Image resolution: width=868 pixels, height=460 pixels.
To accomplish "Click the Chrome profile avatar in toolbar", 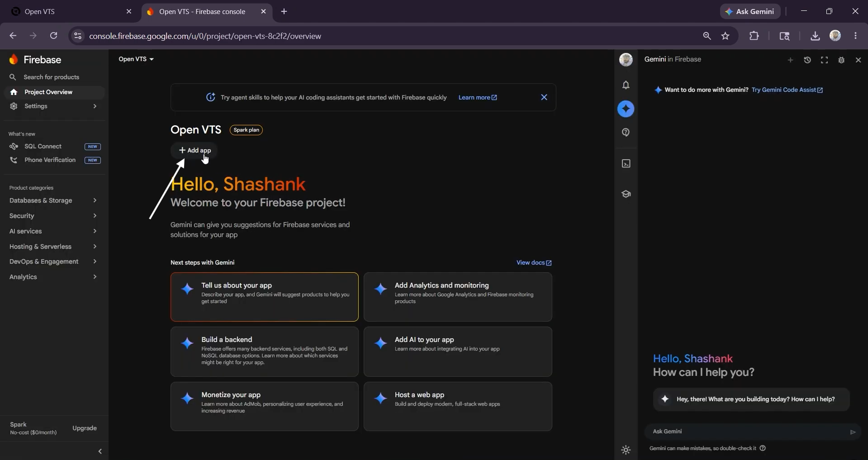I will point(835,36).
